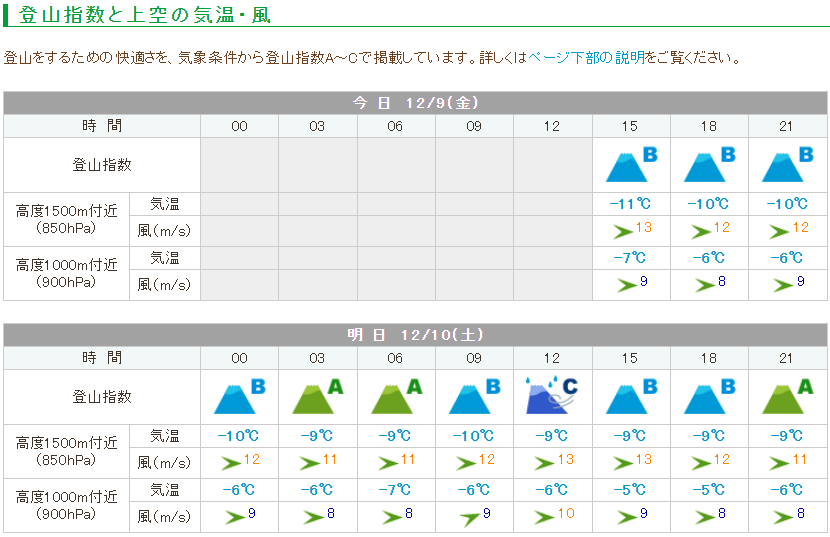Click tomorrow's 12:00 stormy C index icon
This screenshot has width=830, height=537.
(552, 396)
